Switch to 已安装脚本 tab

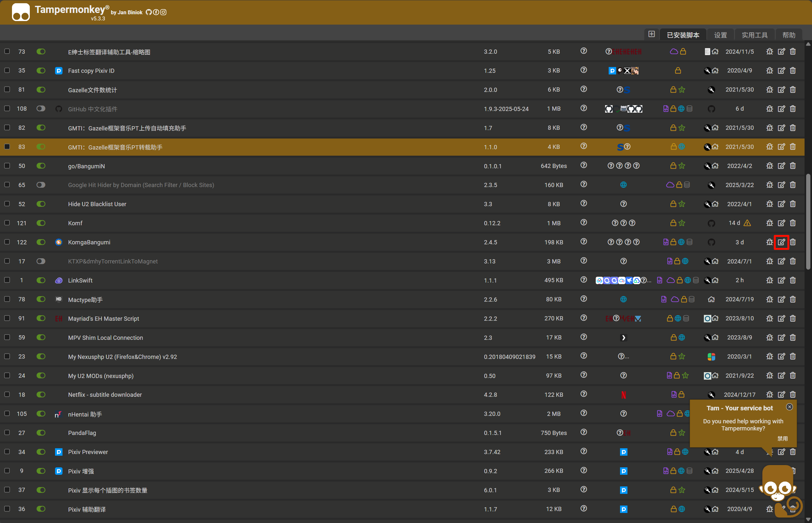click(683, 35)
